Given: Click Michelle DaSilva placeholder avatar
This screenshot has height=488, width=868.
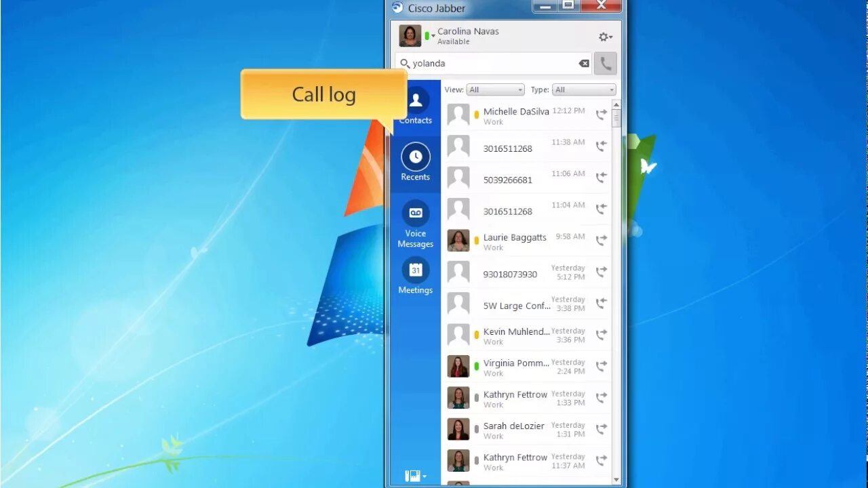Looking at the screenshot, I should point(458,115).
